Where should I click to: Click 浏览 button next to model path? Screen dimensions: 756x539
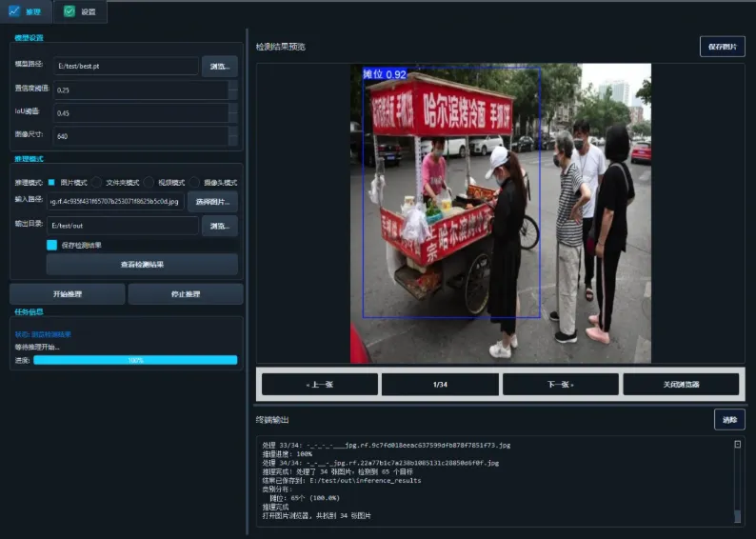point(220,66)
